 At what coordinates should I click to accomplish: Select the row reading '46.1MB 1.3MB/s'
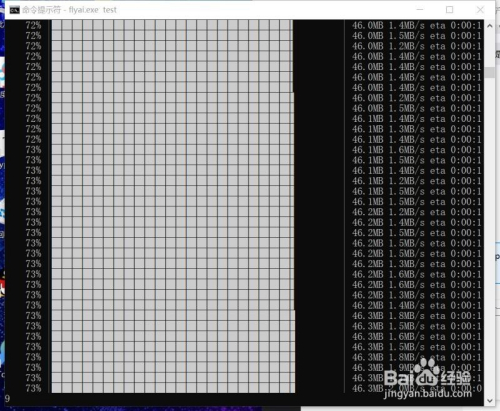point(253,129)
